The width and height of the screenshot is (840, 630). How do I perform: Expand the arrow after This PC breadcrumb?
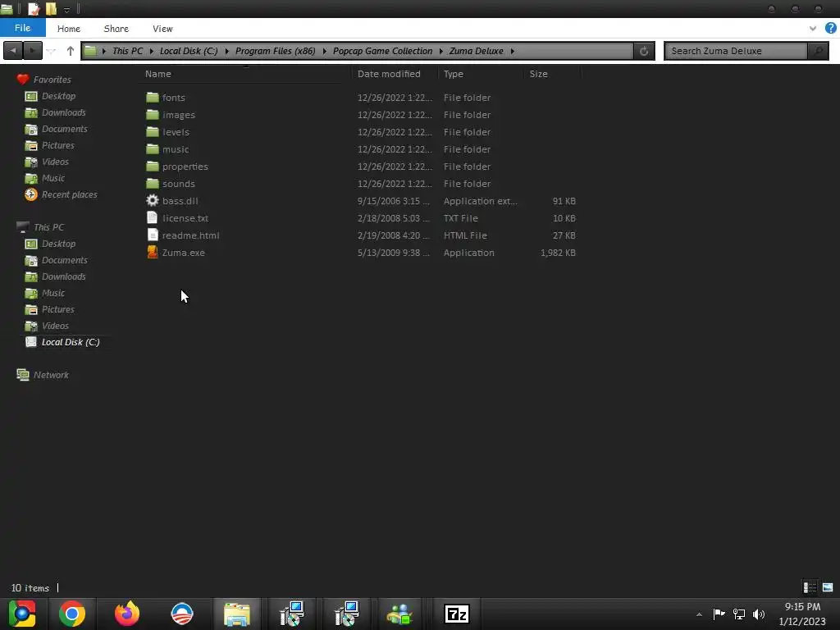coord(152,51)
